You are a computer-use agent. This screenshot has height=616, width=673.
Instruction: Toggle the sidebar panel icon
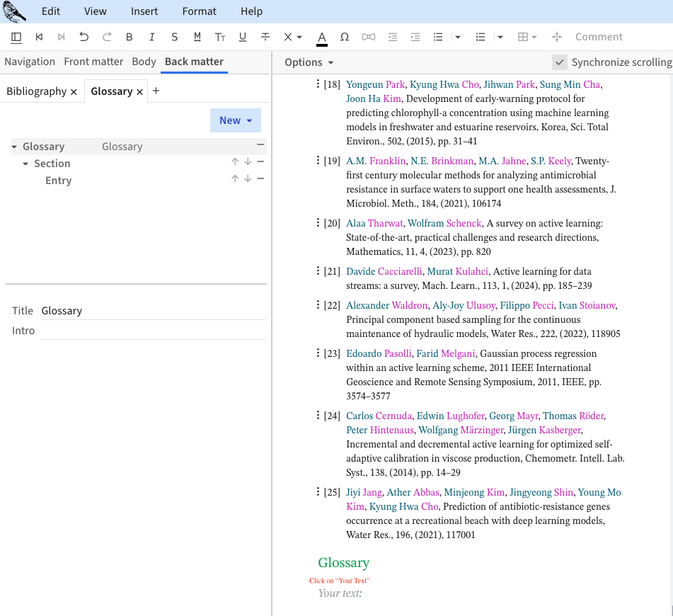tap(16, 37)
